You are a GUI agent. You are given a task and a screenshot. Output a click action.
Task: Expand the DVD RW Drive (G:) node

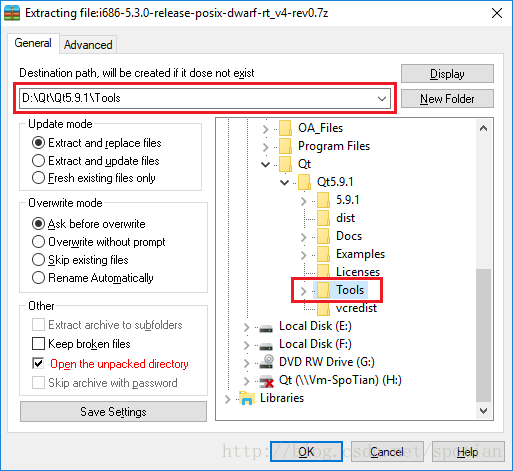(247, 363)
